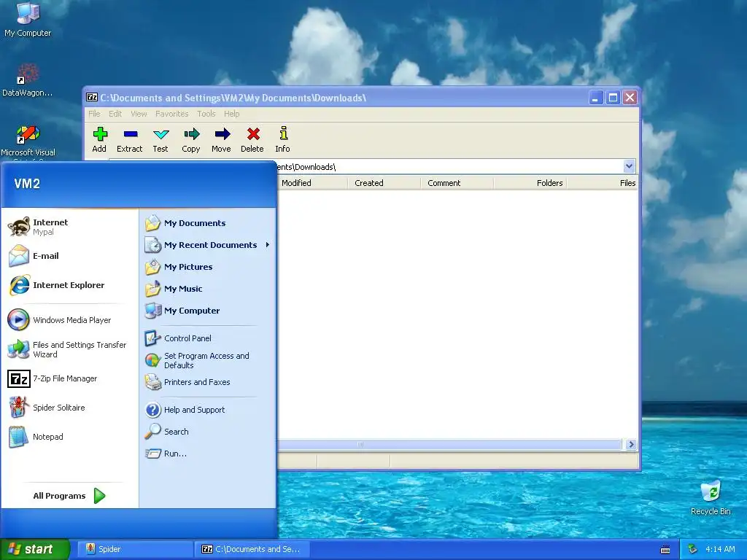Click the horizontal scrollbar right arrow

pos(631,444)
